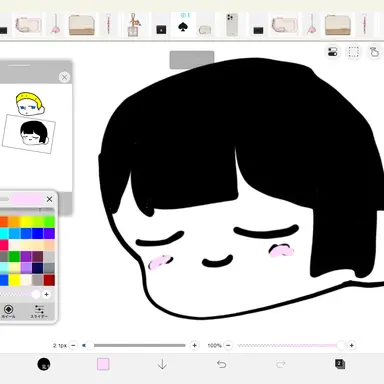Pick the peach palette swatch

(49, 245)
